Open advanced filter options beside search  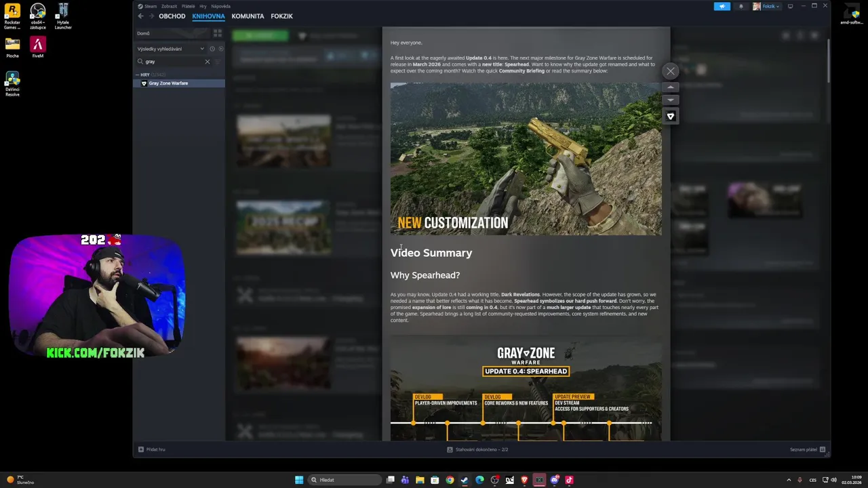click(x=218, y=62)
